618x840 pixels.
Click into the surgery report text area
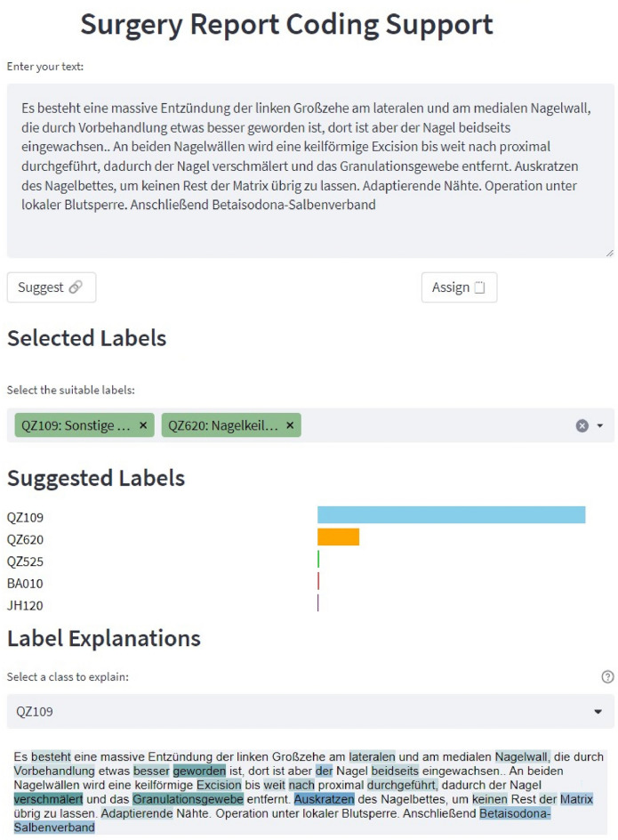[x=310, y=170]
